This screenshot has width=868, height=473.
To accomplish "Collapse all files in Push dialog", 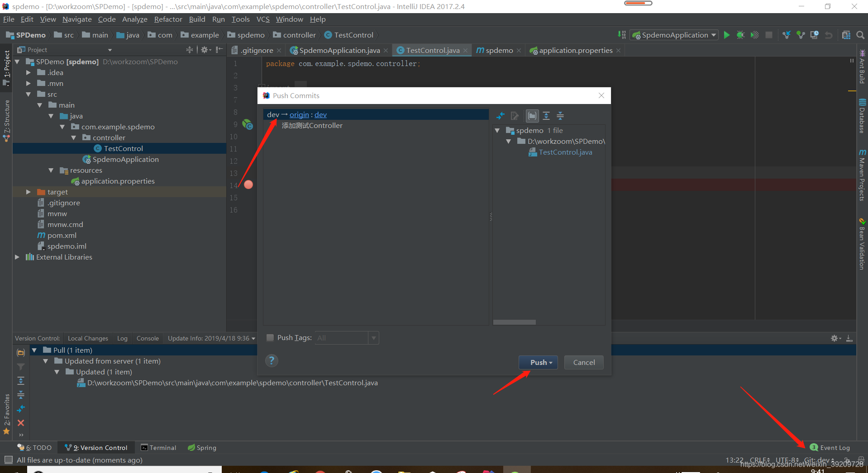I will (x=560, y=116).
